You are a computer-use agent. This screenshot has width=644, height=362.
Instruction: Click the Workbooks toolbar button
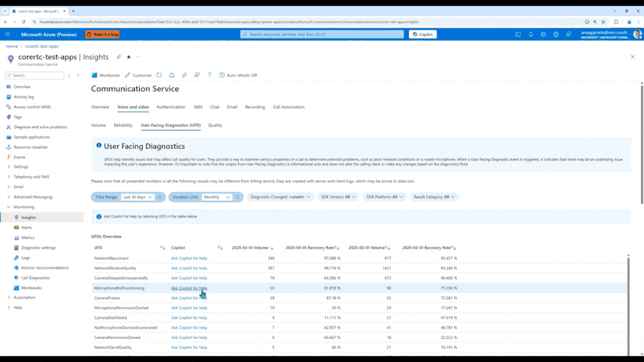click(x=106, y=75)
